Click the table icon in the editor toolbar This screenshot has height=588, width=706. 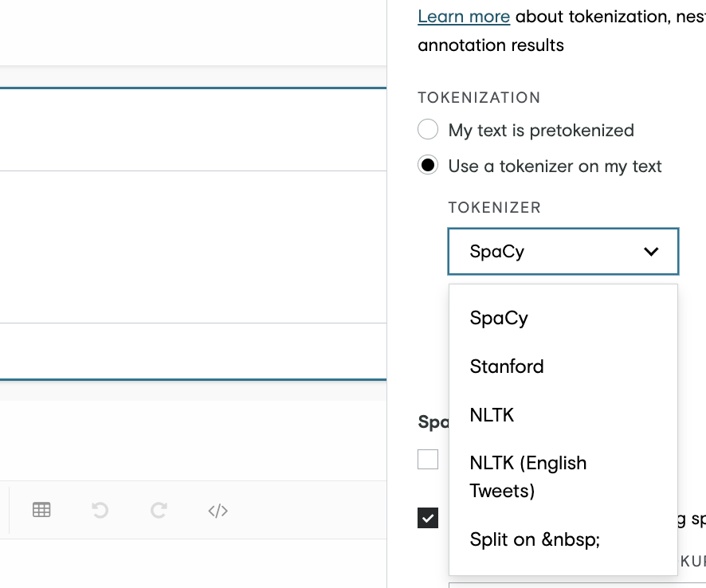[41, 510]
